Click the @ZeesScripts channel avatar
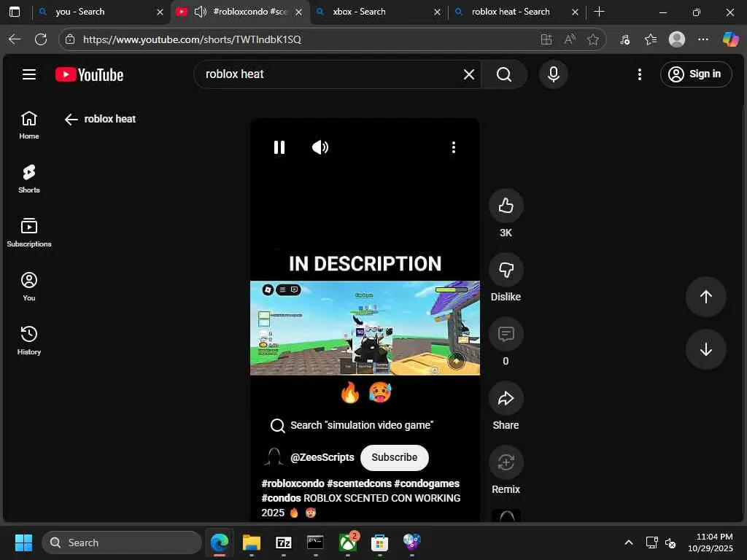This screenshot has width=747, height=560. [274, 458]
